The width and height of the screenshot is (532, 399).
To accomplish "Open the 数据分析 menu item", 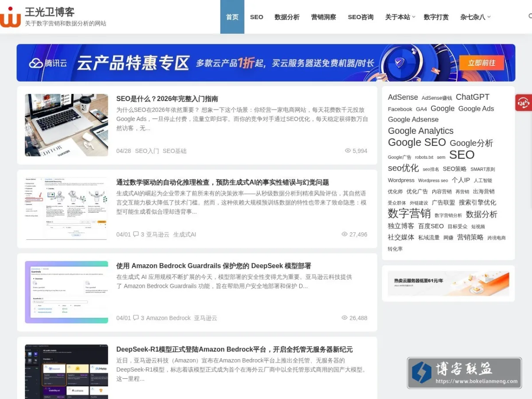I will 287,17.
